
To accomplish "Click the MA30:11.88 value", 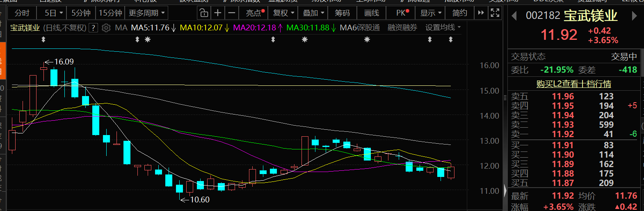I will click(308, 28).
